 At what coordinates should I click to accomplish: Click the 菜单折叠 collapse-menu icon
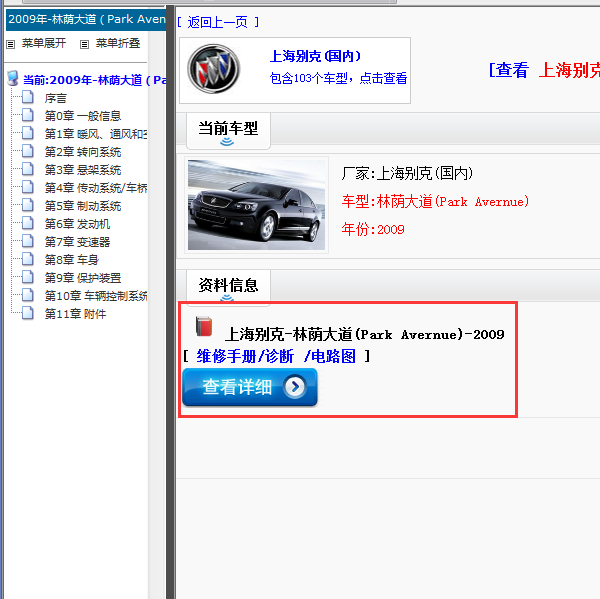point(84,44)
